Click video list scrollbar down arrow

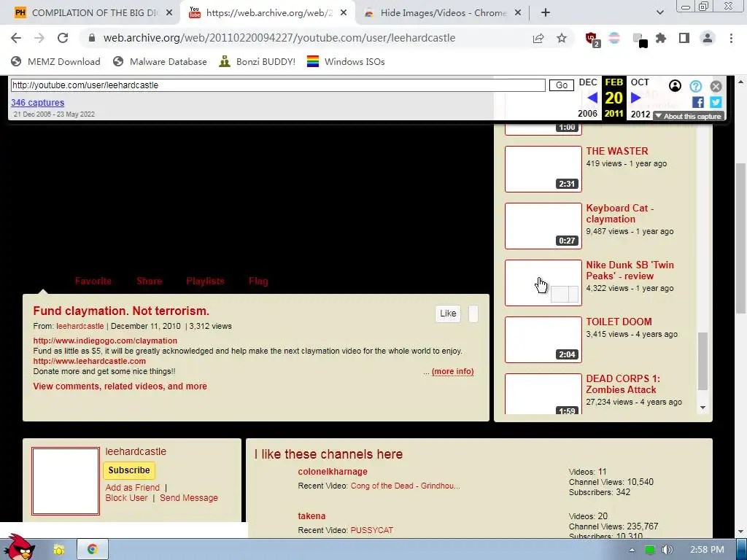pos(703,408)
